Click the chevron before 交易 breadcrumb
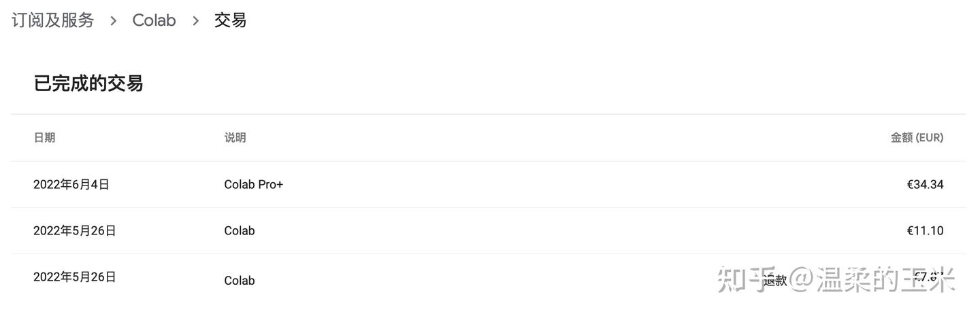Image resolution: width=980 pixels, height=318 pixels. [195, 21]
